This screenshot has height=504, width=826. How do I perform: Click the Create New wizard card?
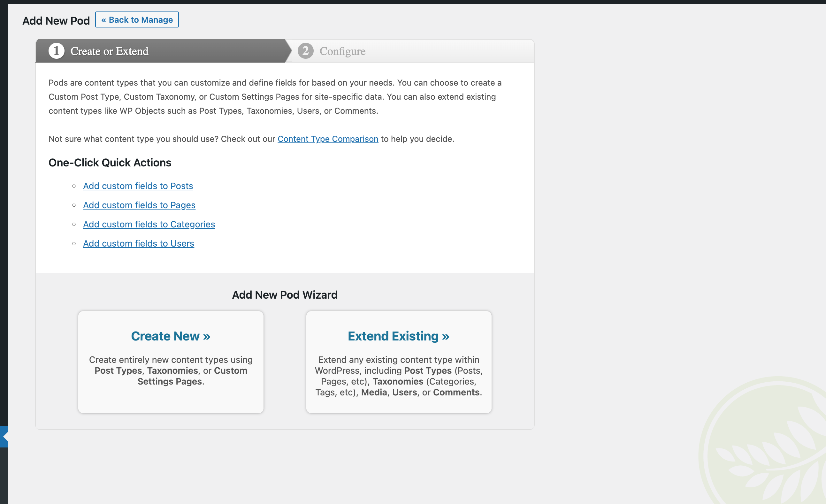[171, 362]
